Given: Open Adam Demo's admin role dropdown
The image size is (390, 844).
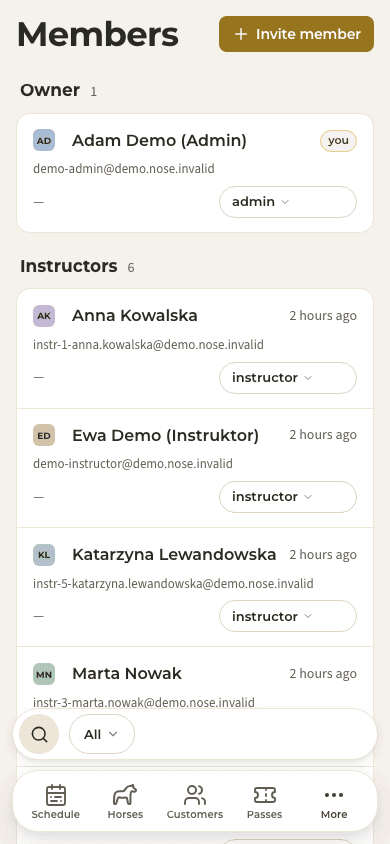Looking at the screenshot, I should point(288,202).
